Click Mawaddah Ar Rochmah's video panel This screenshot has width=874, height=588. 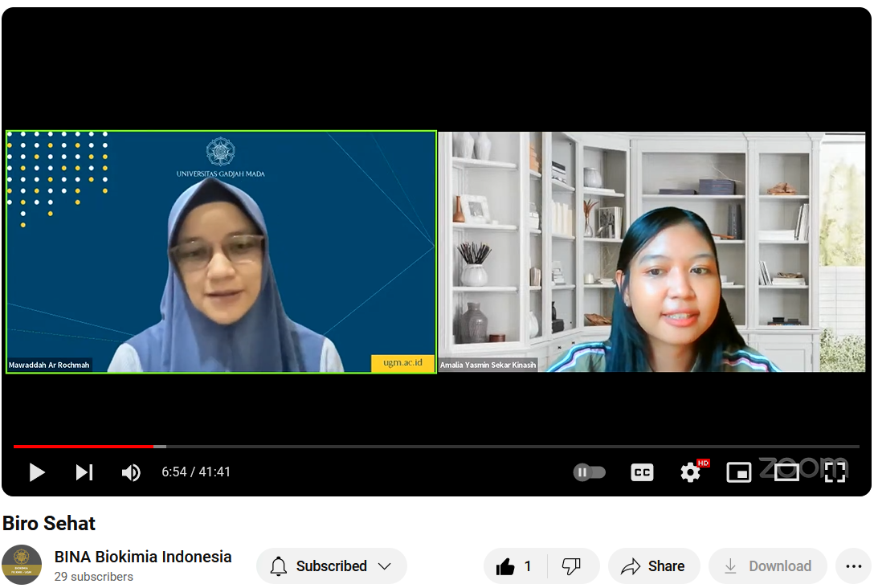click(221, 252)
